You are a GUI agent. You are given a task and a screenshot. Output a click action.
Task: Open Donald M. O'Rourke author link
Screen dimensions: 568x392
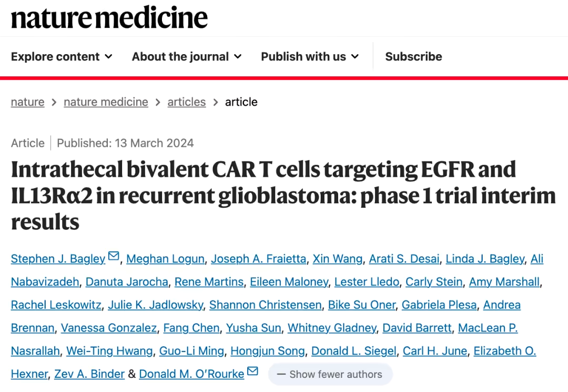pyautogui.click(x=191, y=374)
